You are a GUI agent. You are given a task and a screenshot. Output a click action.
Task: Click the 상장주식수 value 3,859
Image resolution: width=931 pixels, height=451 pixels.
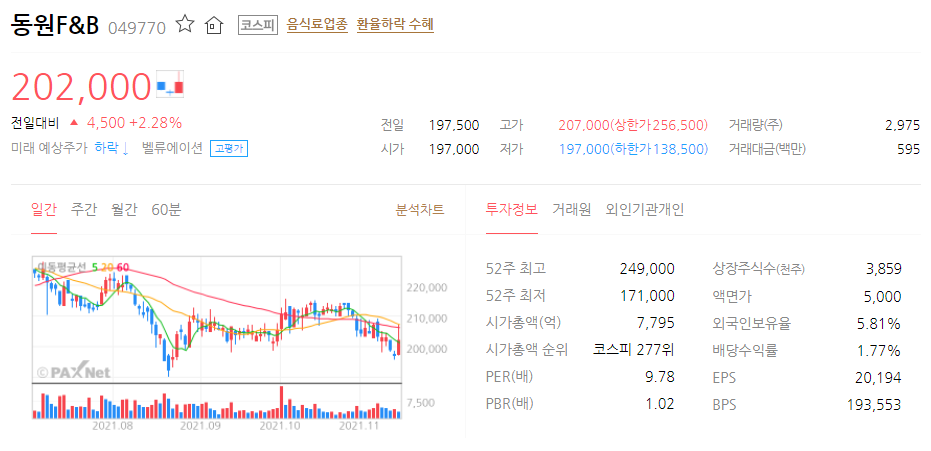[884, 269]
